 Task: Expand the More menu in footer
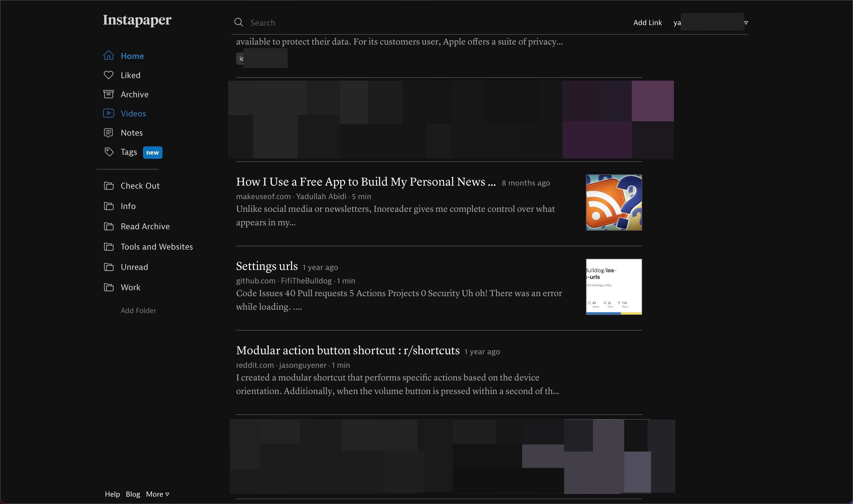click(x=157, y=494)
